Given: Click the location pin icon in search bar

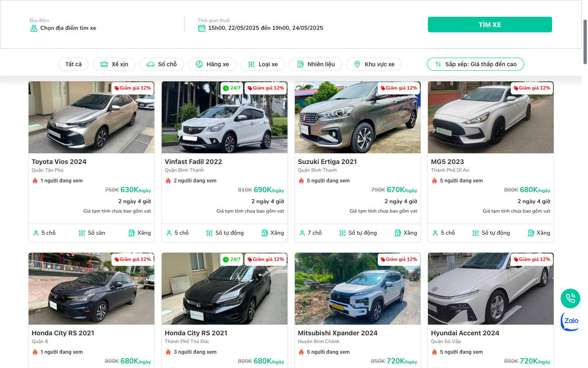Looking at the screenshot, I should [x=34, y=28].
